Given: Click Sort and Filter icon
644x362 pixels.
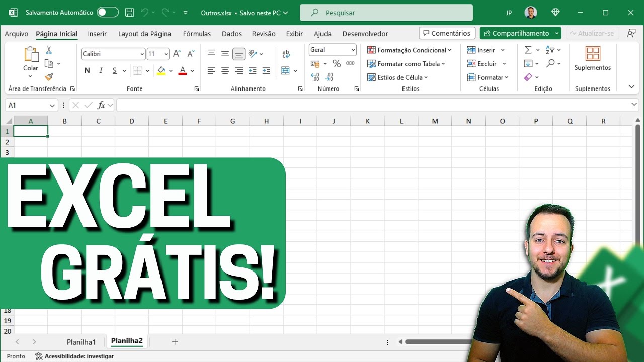Looking at the screenshot, I should (x=550, y=50).
